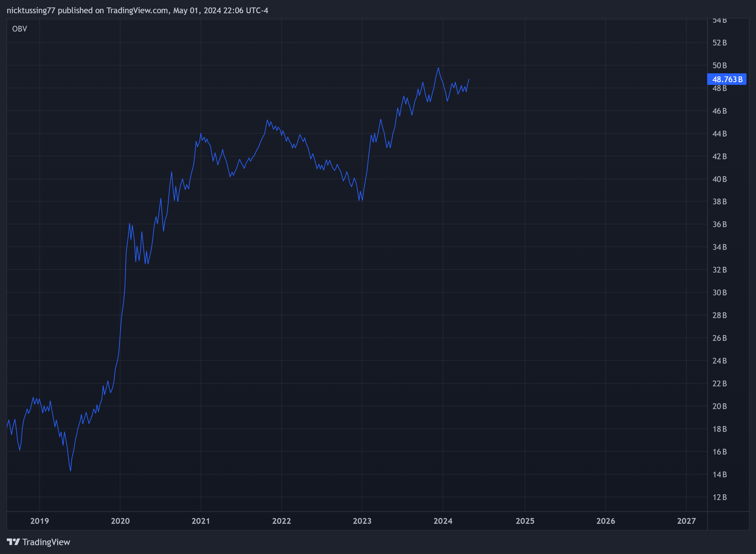Click the 36 B price scale label

720,224
